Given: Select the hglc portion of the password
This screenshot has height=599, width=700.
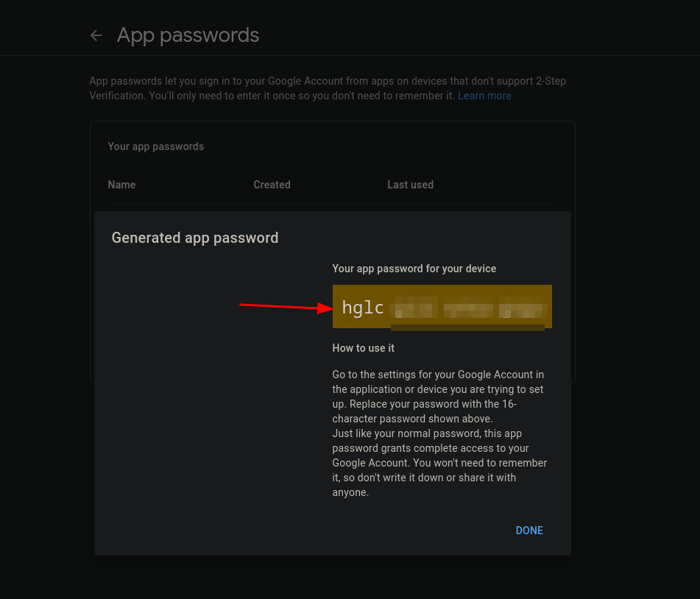Looking at the screenshot, I should 362,307.
